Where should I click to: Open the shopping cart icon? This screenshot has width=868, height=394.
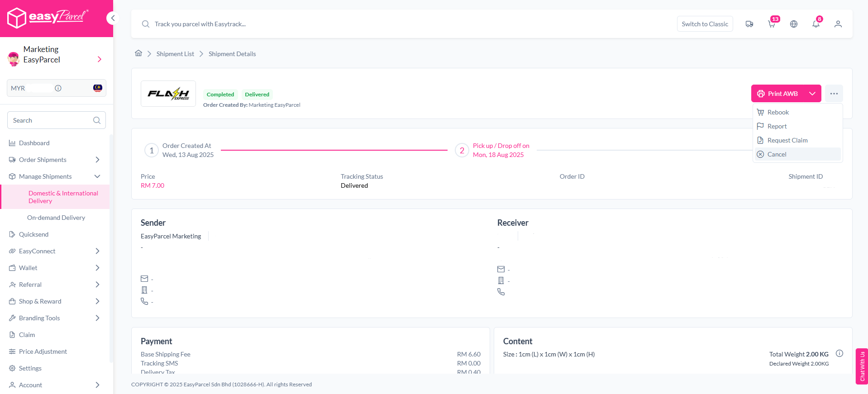click(772, 24)
